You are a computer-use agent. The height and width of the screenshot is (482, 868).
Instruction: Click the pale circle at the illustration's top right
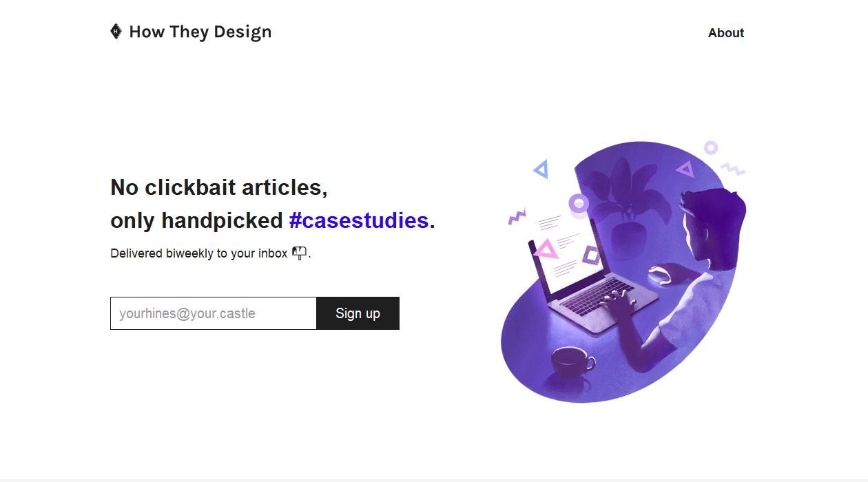[710, 147]
